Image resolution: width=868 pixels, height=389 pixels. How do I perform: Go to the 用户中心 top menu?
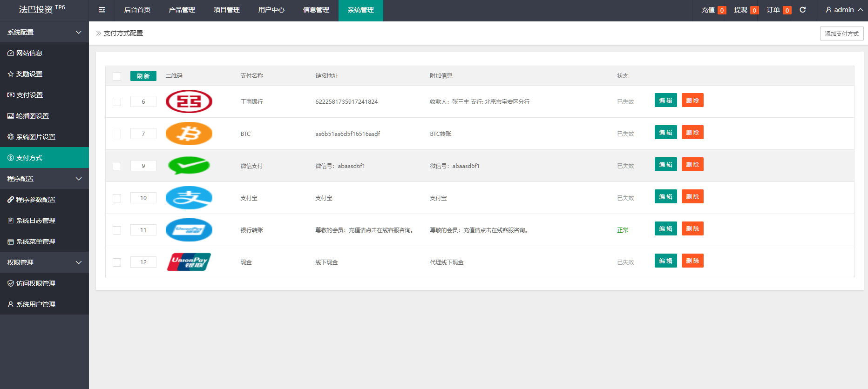coord(271,10)
